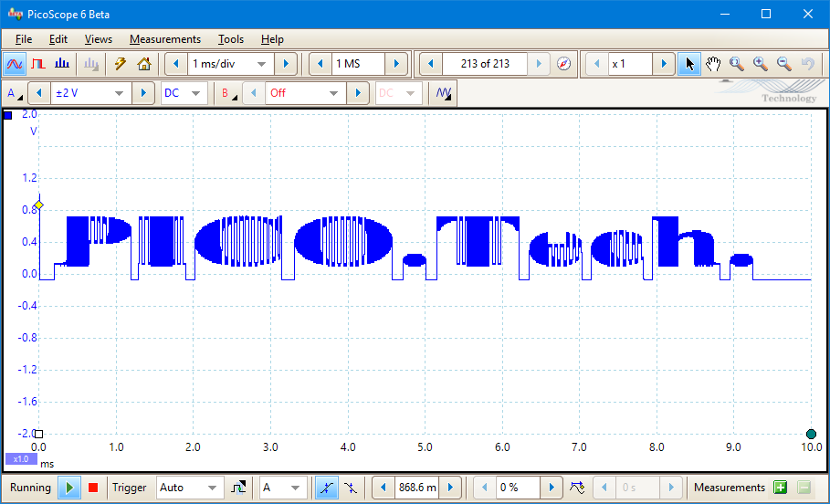Increase number of samples from 1 MS
Image resolution: width=830 pixels, height=504 pixels.
click(396, 64)
